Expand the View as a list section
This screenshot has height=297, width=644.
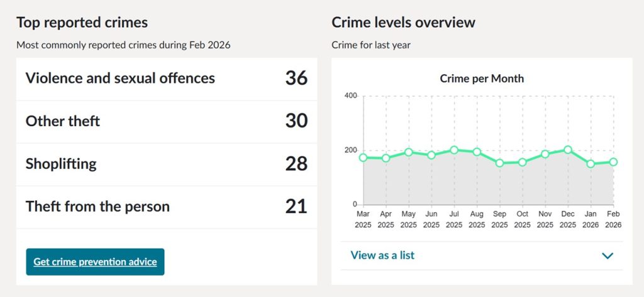481,256
